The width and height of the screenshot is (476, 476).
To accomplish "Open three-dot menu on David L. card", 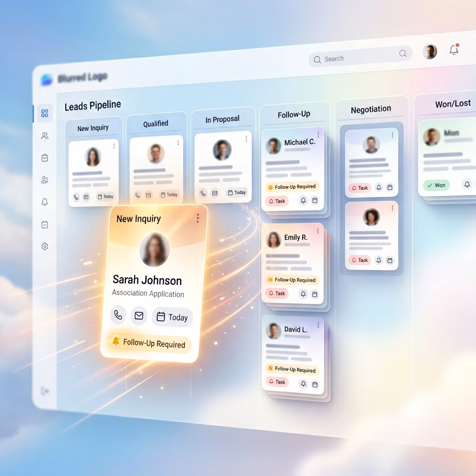I will click(x=318, y=325).
